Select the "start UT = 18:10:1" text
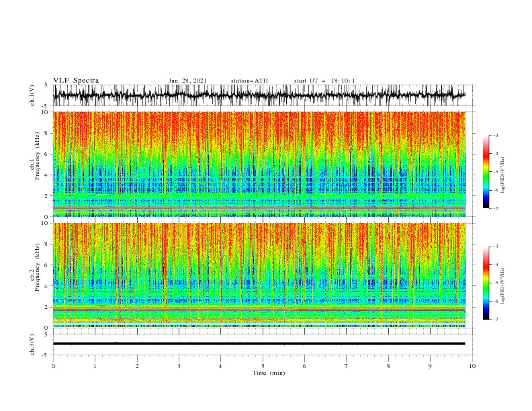This screenshot has height=411, width=532. pos(324,81)
